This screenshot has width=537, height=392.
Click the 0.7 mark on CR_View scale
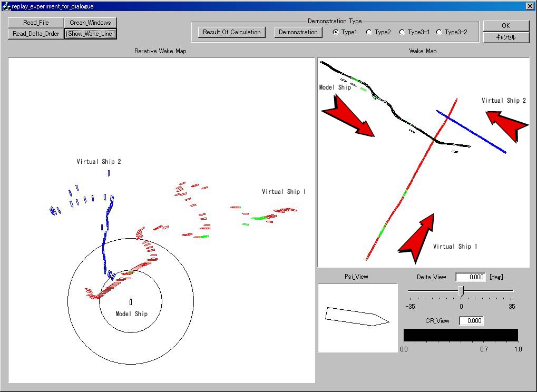click(x=484, y=349)
